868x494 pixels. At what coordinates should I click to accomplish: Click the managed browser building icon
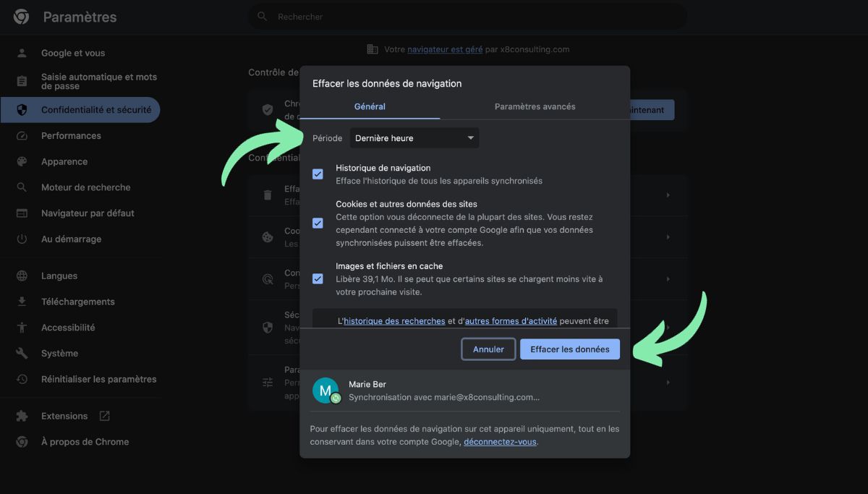(x=373, y=49)
